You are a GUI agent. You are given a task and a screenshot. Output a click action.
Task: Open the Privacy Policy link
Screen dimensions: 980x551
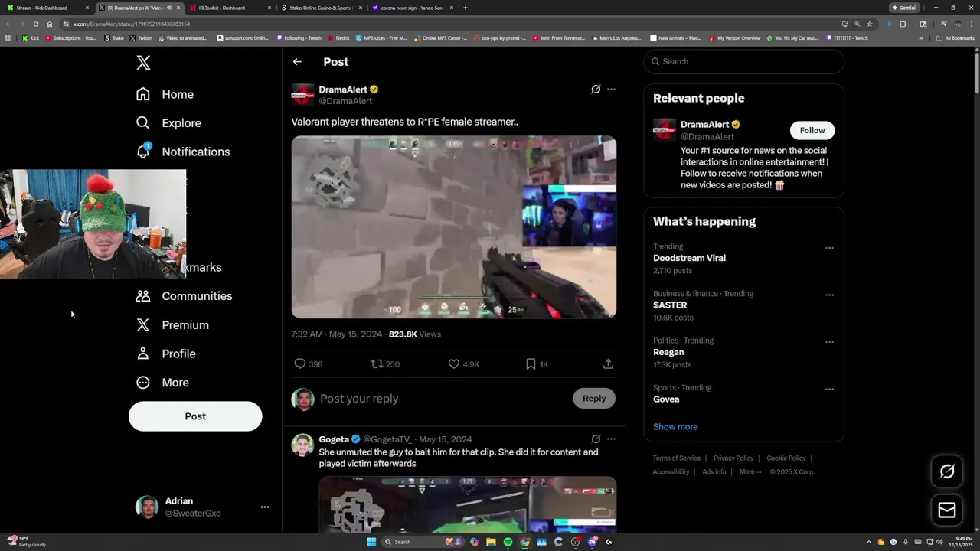click(733, 458)
